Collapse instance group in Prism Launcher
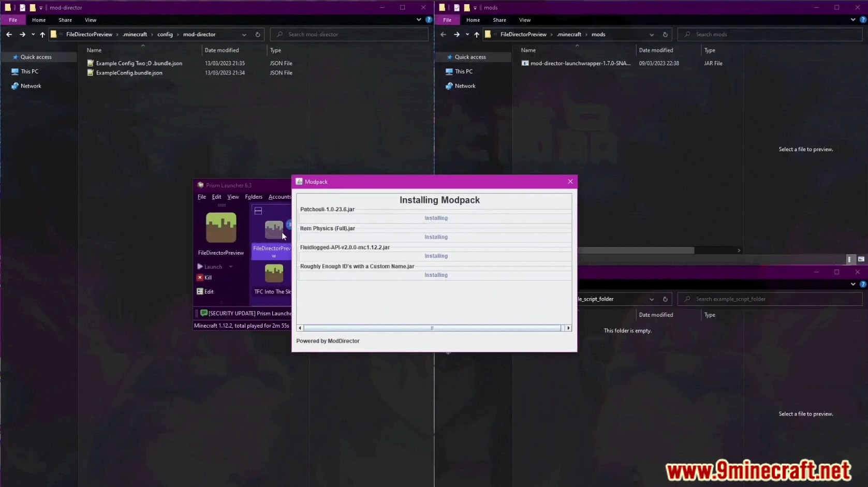 258,211
